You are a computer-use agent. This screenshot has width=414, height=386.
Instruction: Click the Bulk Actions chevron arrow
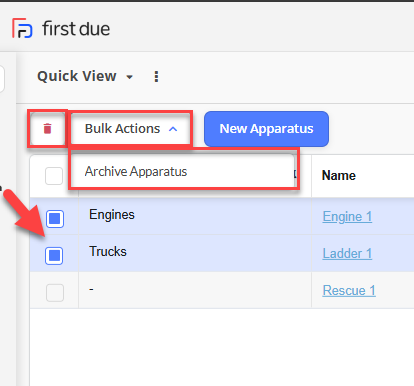pyautogui.click(x=173, y=129)
